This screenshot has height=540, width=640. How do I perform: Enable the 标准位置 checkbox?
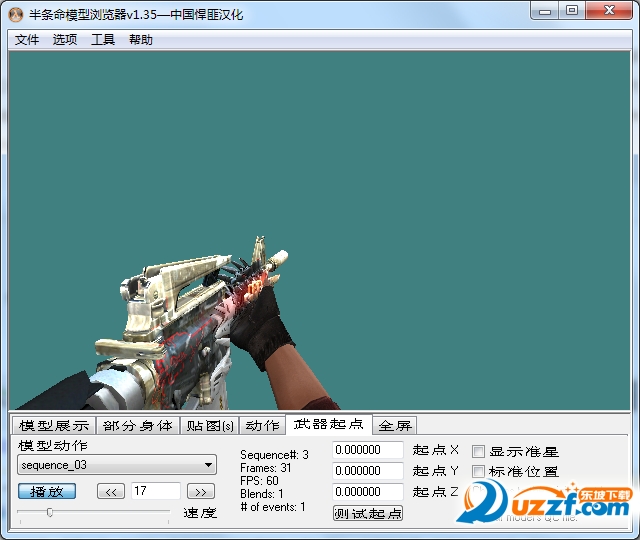coord(478,471)
